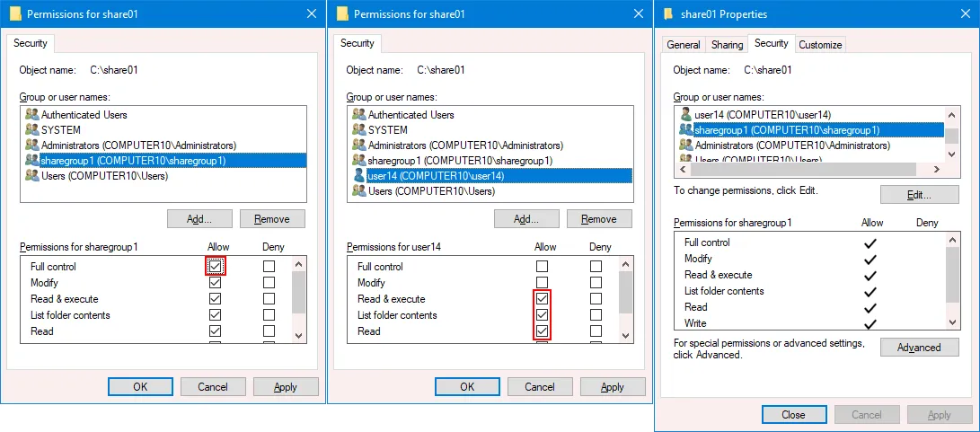The width and height of the screenshot is (980, 432).
Task: Open the Customize tab
Action: [x=820, y=45]
